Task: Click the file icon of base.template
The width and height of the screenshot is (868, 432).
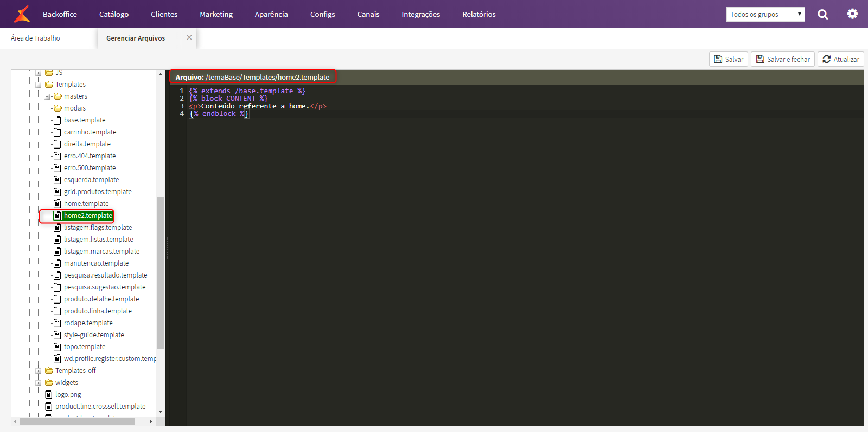Action: click(58, 120)
